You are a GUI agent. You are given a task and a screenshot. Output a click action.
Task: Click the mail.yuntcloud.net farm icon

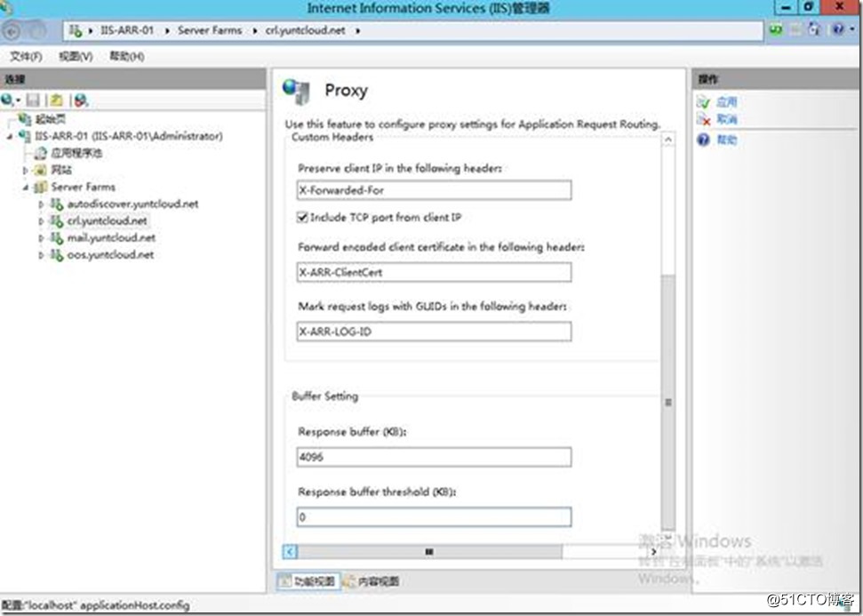point(57,238)
